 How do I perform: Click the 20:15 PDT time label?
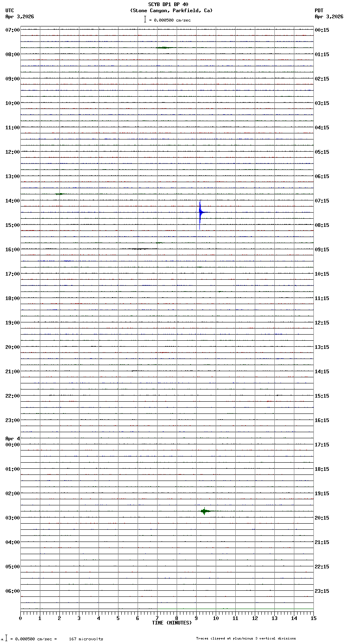(x=322, y=518)
